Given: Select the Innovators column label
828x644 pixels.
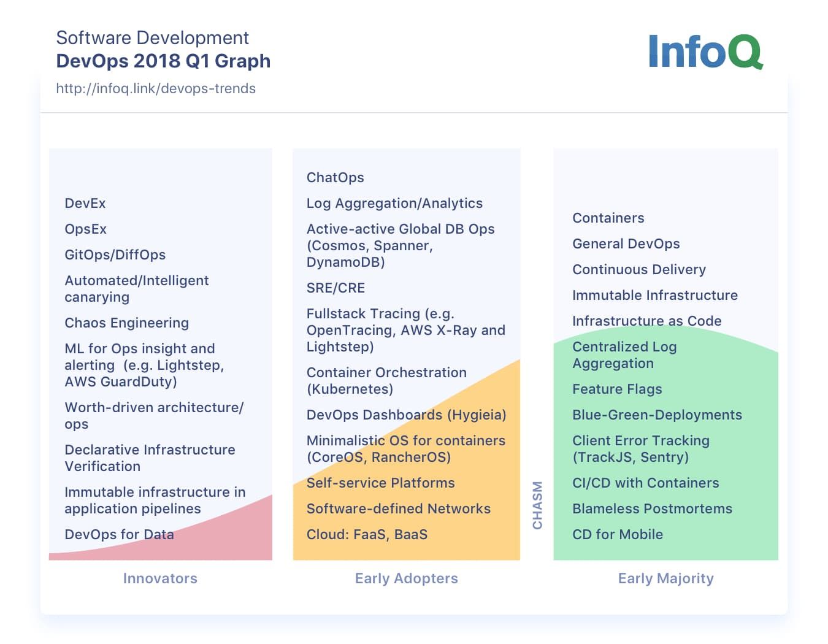Looking at the screenshot, I should pyautogui.click(x=160, y=578).
